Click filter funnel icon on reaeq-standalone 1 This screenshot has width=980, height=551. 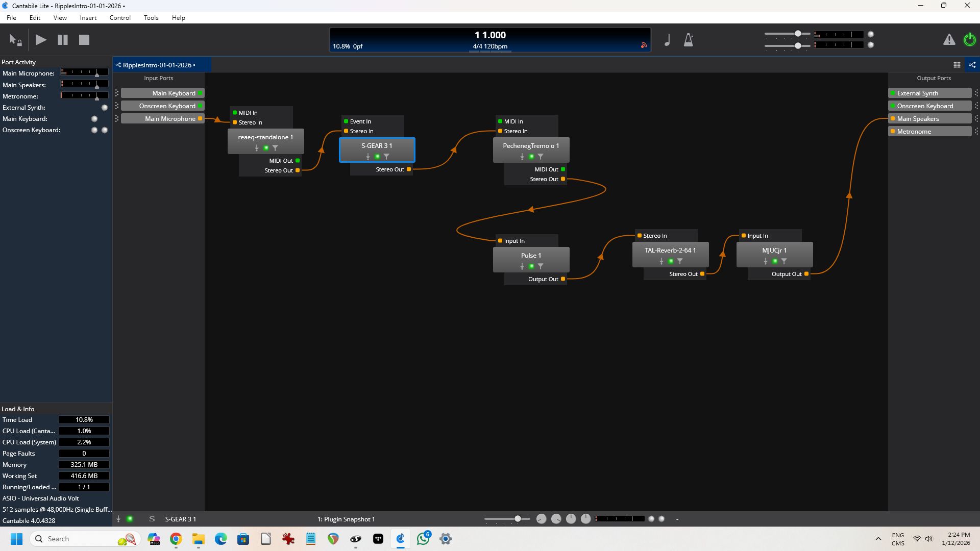pos(275,148)
